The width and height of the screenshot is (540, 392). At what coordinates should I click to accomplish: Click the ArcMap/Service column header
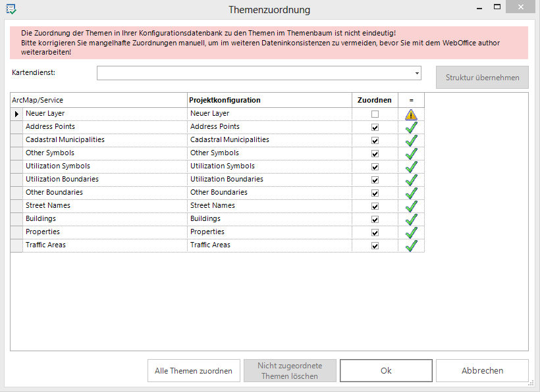[99, 100]
